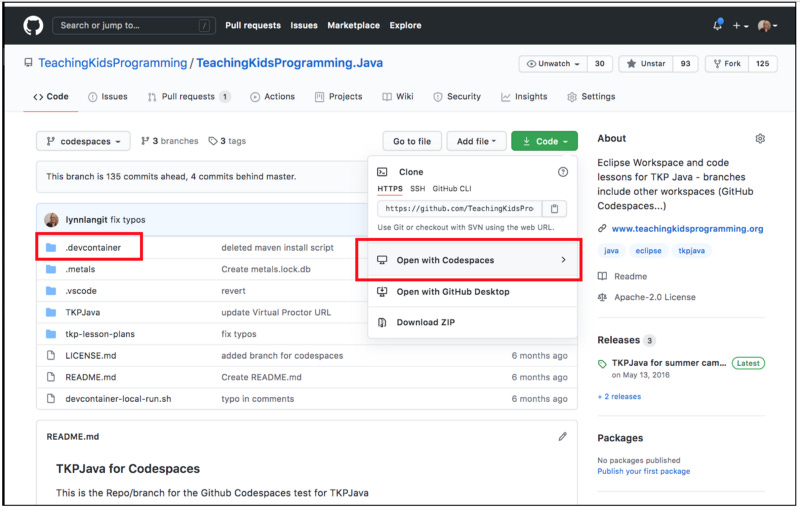Open the Wiki tab
This screenshot has width=800, height=511.
[x=398, y=97]
